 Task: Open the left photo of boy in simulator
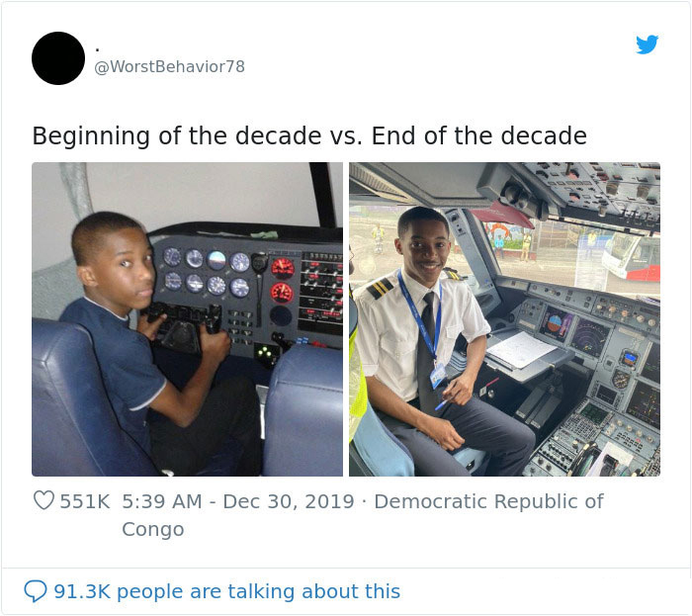point(187,319)
